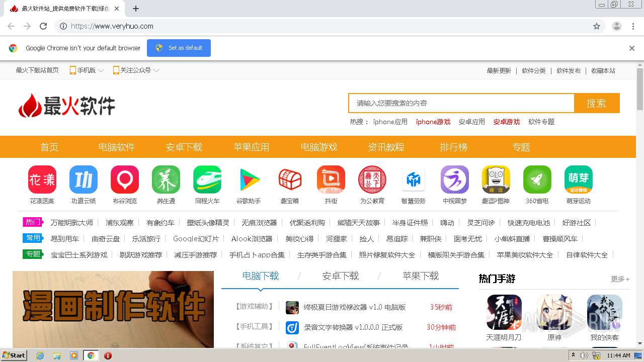Open the 苹果应用 navigation item
The height and width of the screenshot is (362, 644).
252,147
